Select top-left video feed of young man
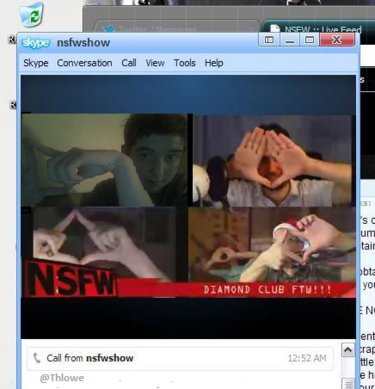The image size is (375, 389). coord(105,160)
